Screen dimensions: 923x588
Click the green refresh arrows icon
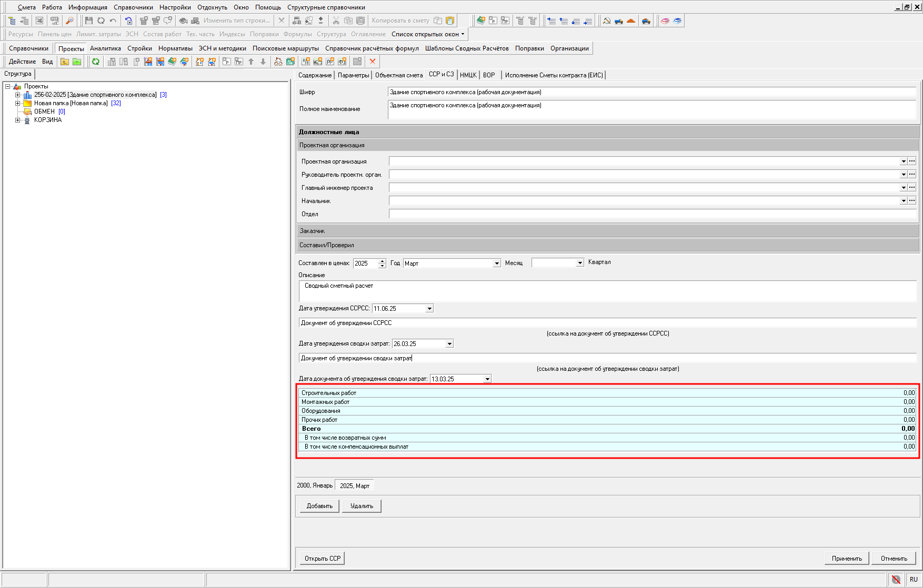(x=96, y=62)
